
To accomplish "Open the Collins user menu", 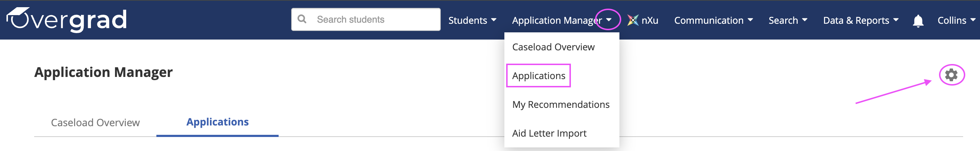I will [x=956, y=20].
